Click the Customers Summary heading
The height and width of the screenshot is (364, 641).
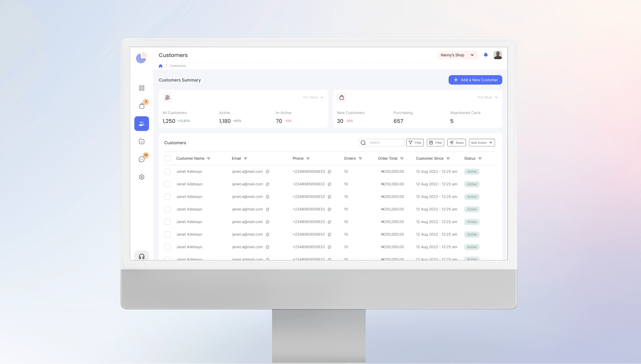pyautogui.click(x=180, y=80)
